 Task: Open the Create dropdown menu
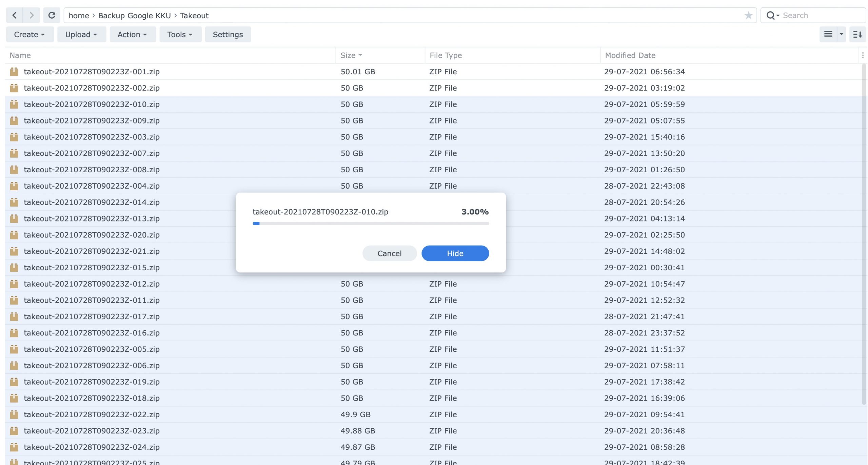point(29,35)
